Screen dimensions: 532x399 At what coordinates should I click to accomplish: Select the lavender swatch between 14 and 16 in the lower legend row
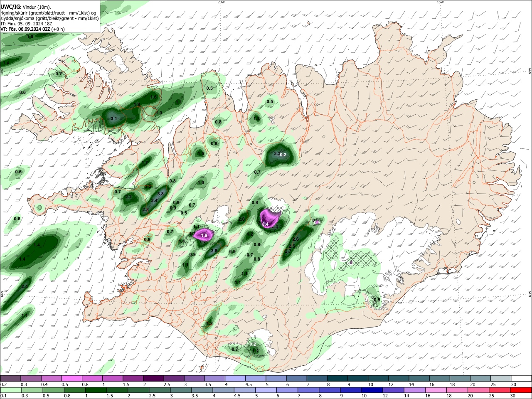414,390
